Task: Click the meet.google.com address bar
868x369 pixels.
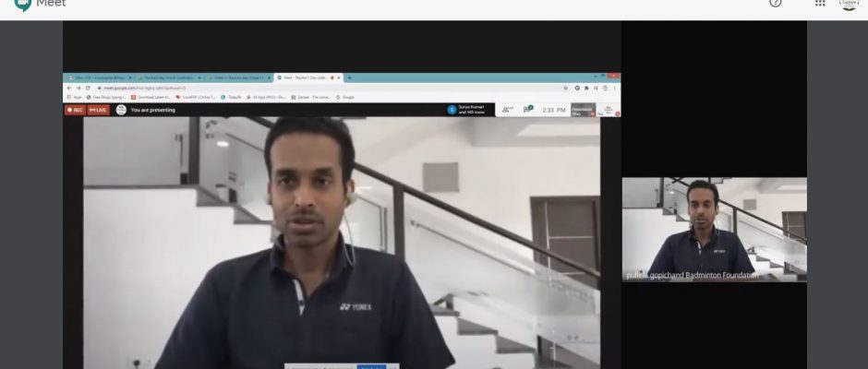Action: (327, 88)
